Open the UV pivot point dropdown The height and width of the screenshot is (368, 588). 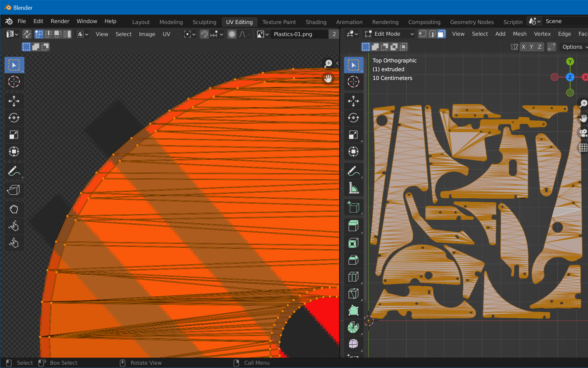[x=189, y=34]
